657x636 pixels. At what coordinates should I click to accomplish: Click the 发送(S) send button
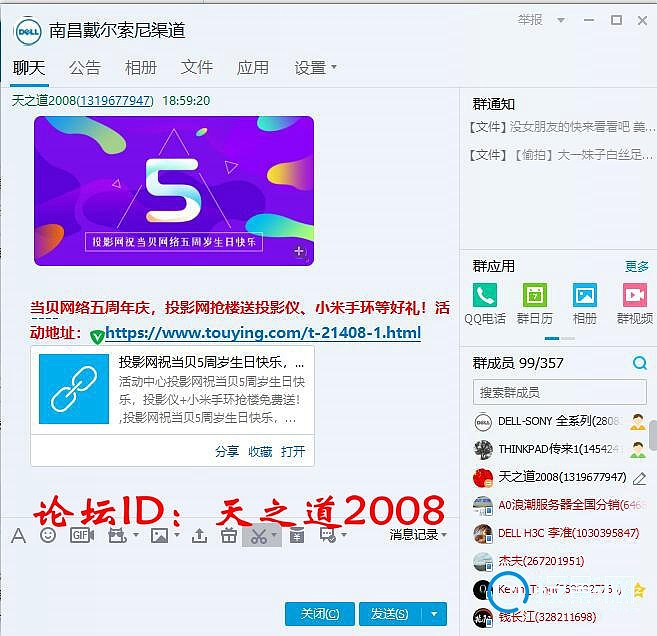coord(390,614)
